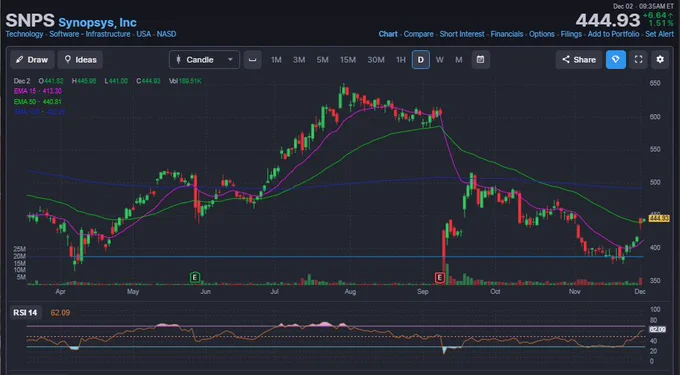Click the Synopsys, Inc company name
Image resolution: width=680 pixels, height=375 pixels.
click(98, 23)
